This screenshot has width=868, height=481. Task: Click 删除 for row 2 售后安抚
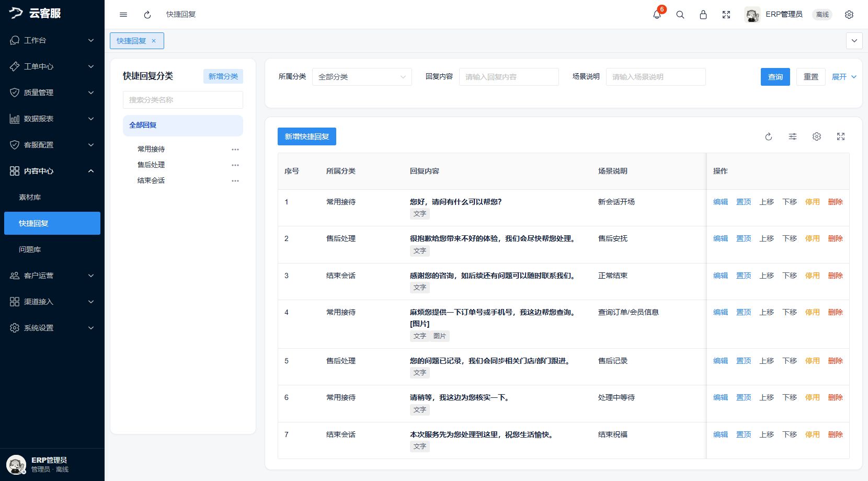tap(836, 238)
